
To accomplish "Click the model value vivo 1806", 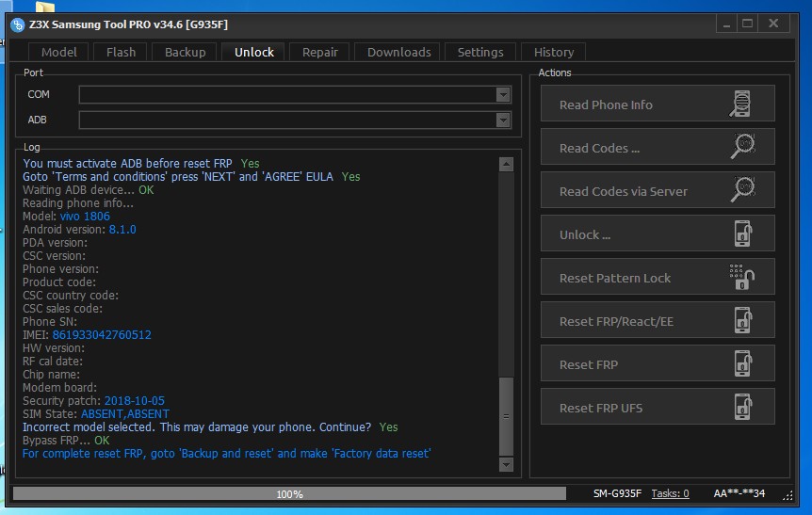I will [x=85, y=216].
